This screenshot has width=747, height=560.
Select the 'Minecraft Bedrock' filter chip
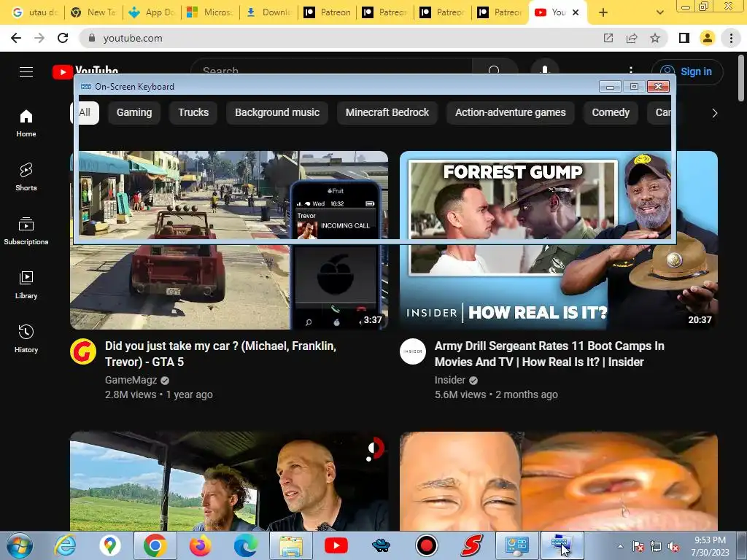tap(387, 113)
